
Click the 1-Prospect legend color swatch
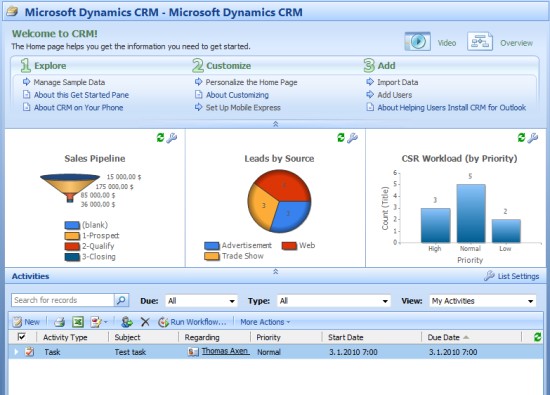[x=72, y=236]
